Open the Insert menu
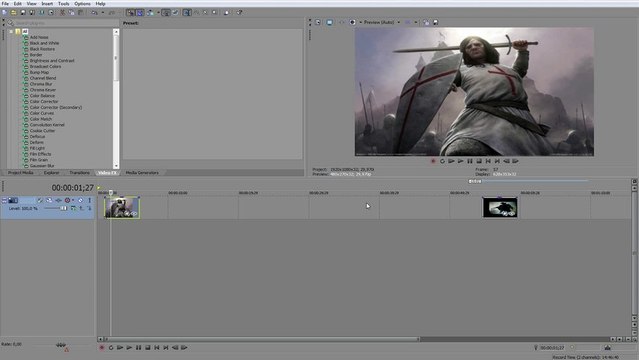 click(x=47, y=4)
